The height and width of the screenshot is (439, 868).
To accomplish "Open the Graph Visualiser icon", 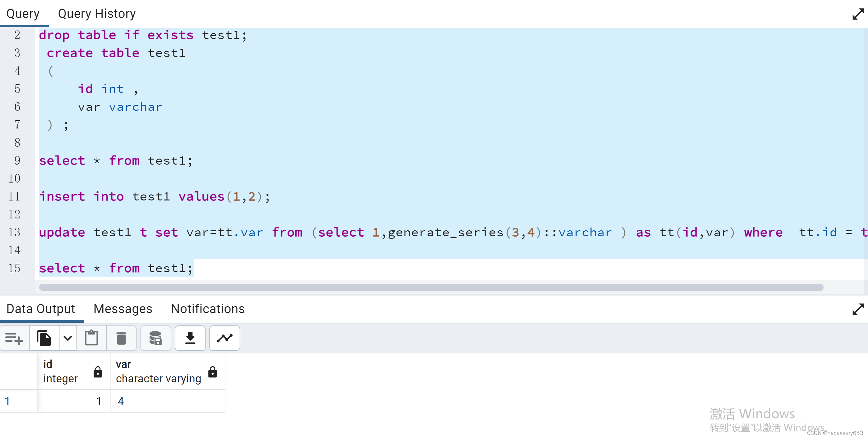I will click(x=224, y=338).
